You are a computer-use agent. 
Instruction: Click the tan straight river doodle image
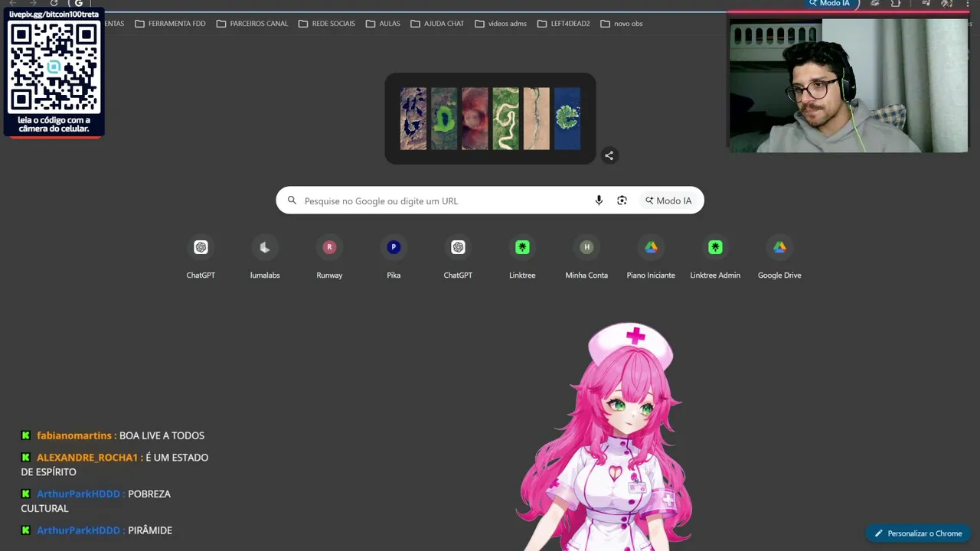pyautogui.click(x=537, y=119)
